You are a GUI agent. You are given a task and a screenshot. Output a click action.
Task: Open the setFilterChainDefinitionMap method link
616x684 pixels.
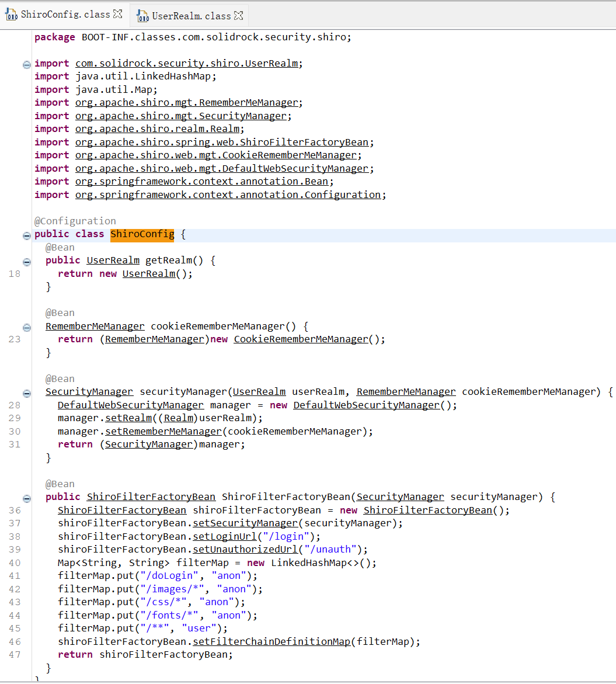click(272, 641)
